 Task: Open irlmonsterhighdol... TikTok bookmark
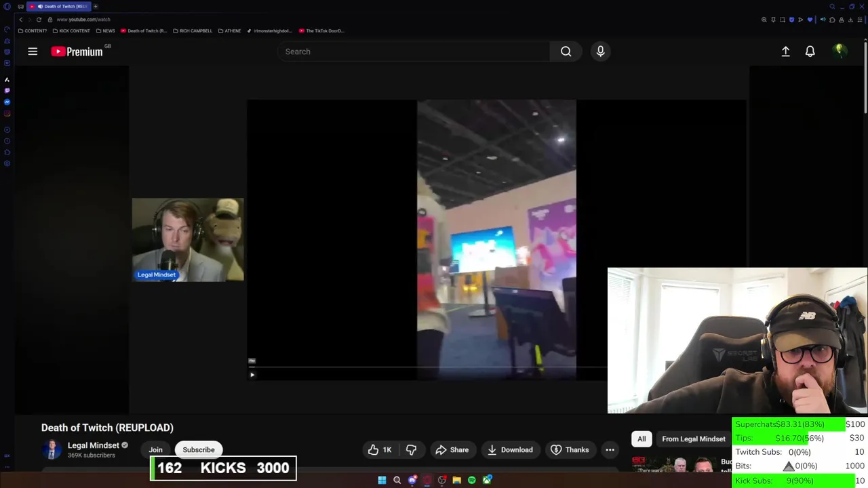click(269, 30)
